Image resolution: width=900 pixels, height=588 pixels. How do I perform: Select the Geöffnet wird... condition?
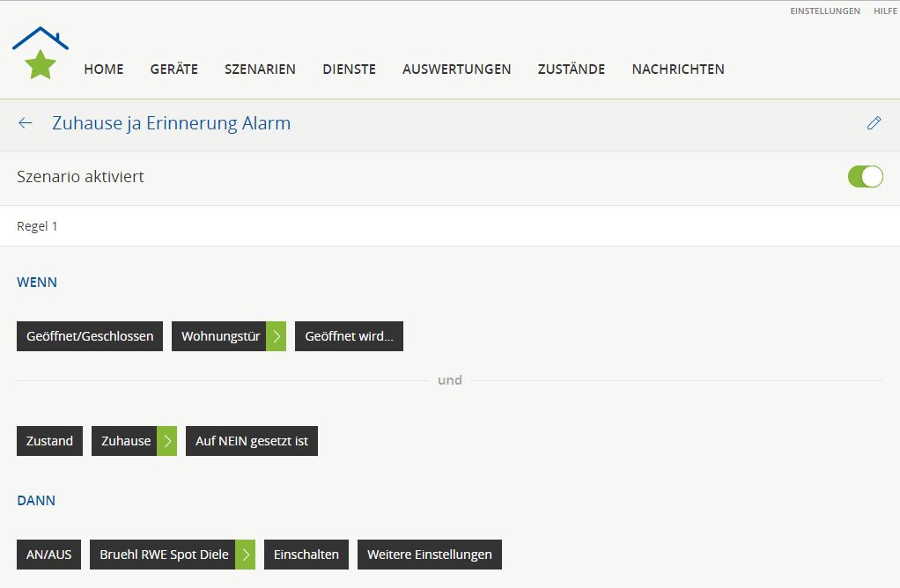click(349, 336)
